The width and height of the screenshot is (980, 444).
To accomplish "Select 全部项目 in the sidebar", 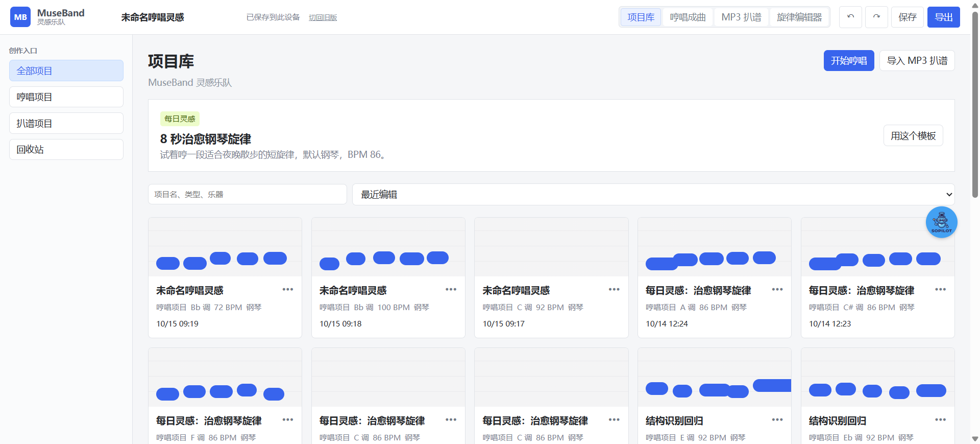I will click(66, 71).
